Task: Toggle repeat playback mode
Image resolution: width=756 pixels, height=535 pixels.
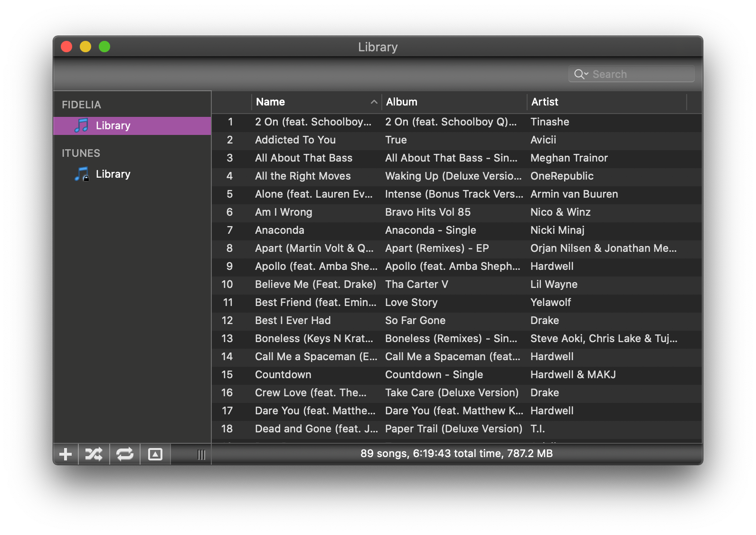Action: tap(125, 454)
